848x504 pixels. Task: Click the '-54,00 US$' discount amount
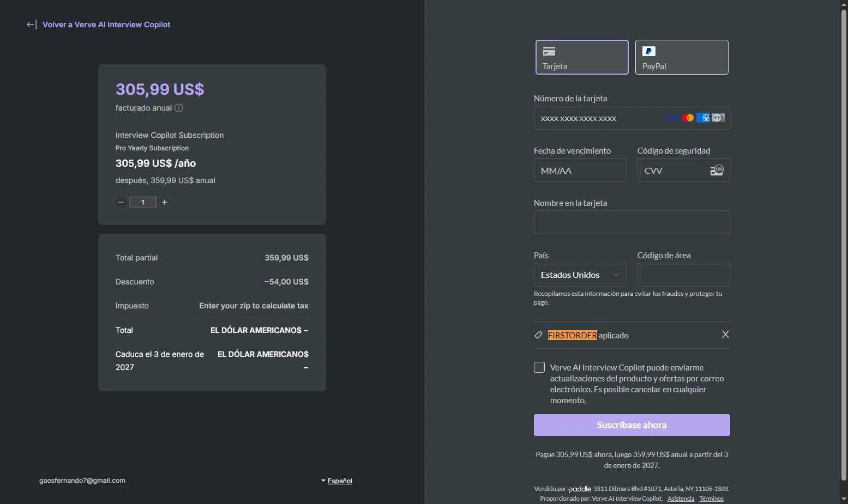(x=286, y=282)
